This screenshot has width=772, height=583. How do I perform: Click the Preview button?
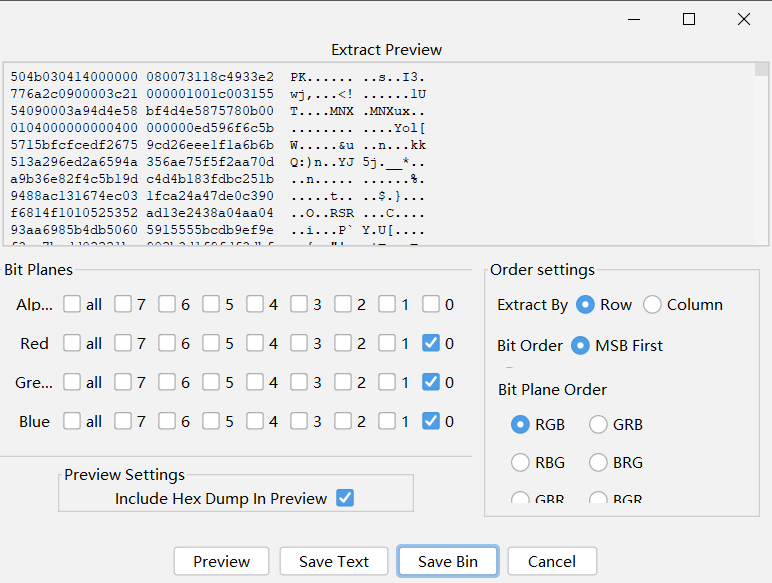pos(221,561)
